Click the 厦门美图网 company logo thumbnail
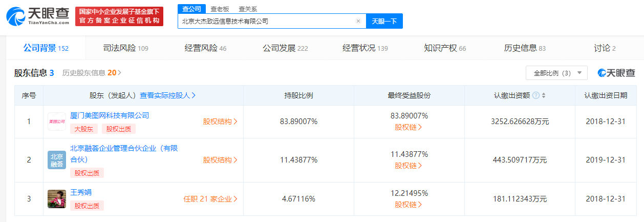 coord(57,122)
